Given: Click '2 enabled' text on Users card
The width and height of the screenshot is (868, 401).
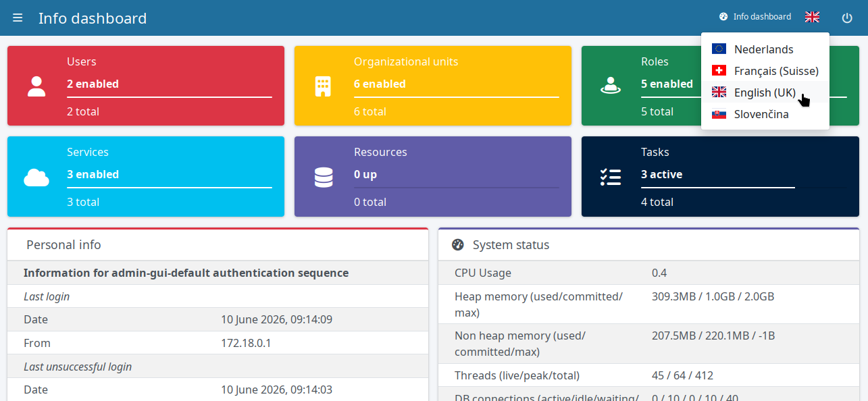Looking at the screenshot, I should [93, 84].
